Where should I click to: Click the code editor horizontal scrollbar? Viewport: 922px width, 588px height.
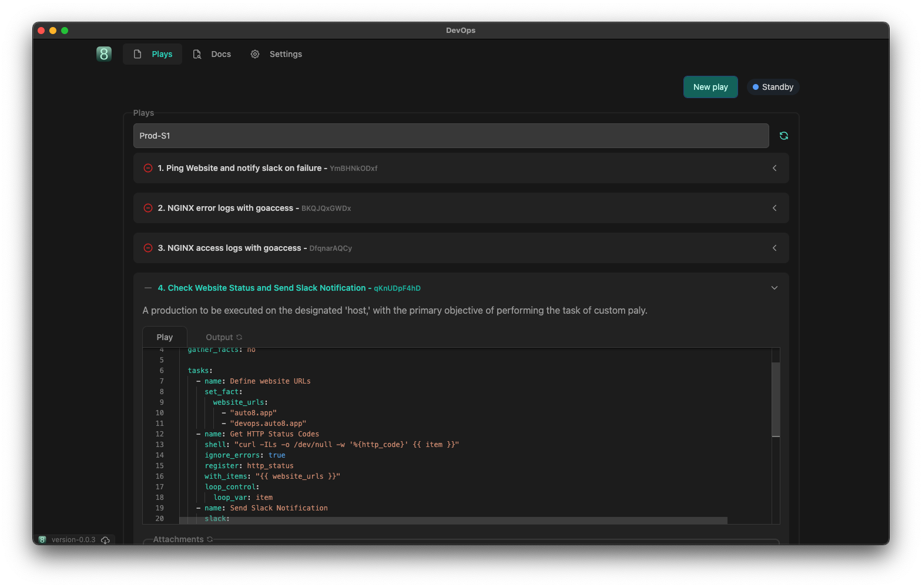pos(453,520)
